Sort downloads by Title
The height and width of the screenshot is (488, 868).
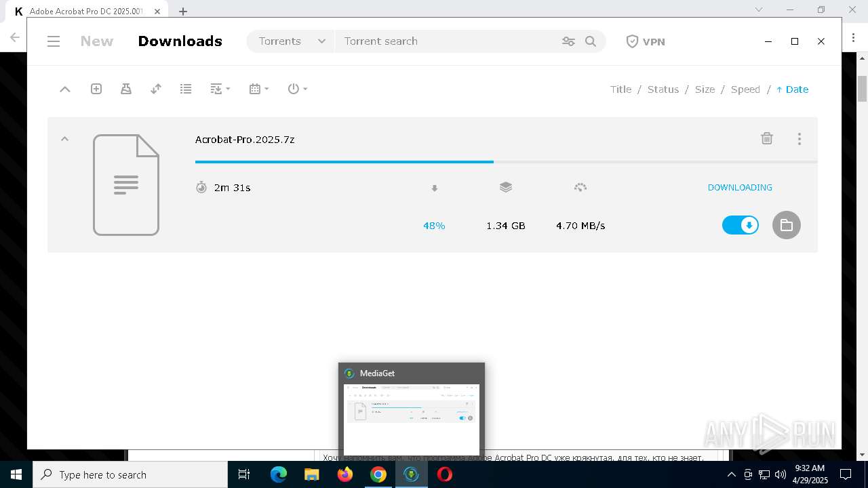[x=620, y=89]
